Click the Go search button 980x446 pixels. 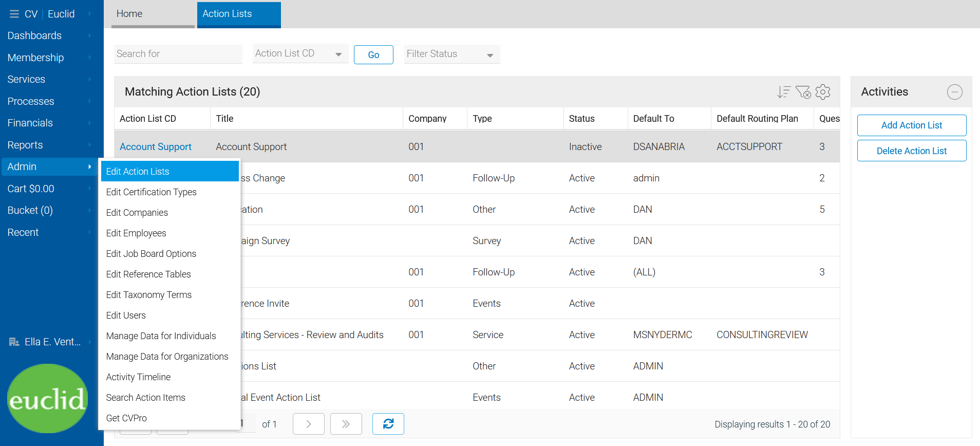pyautogui.click(x=373, y=54)
